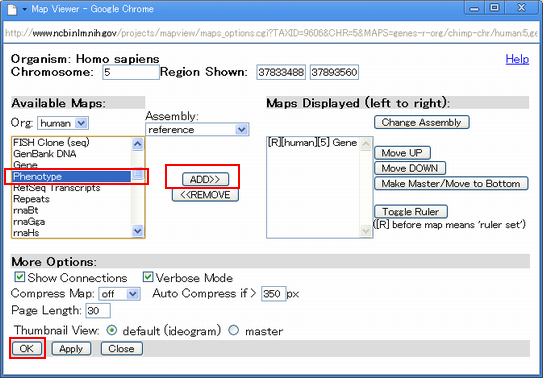Image resolution: width=543 pixels, height=378 pixels.
Task: Select RefSeq Transcripts in Available Maps
Action: coord(71,188)
